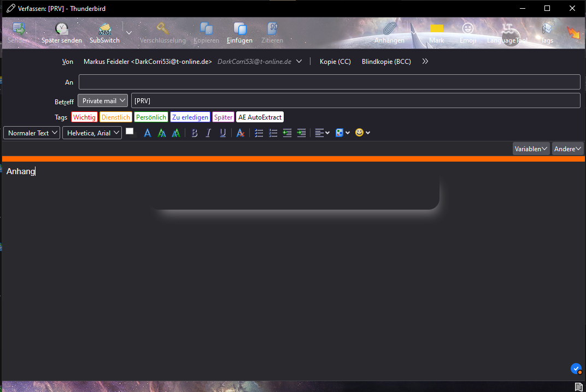
Task: Open the Variablen dropdown
Action: [x=531, y=149]
